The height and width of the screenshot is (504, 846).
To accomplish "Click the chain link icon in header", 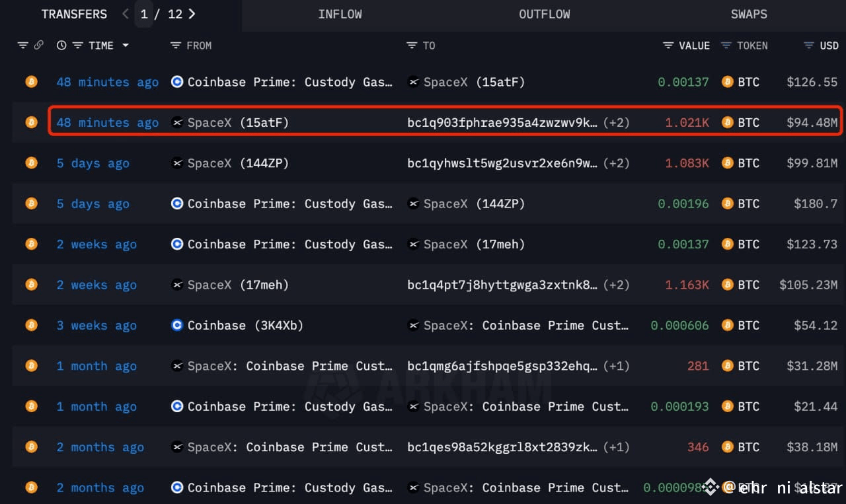I will click(38, 46).
